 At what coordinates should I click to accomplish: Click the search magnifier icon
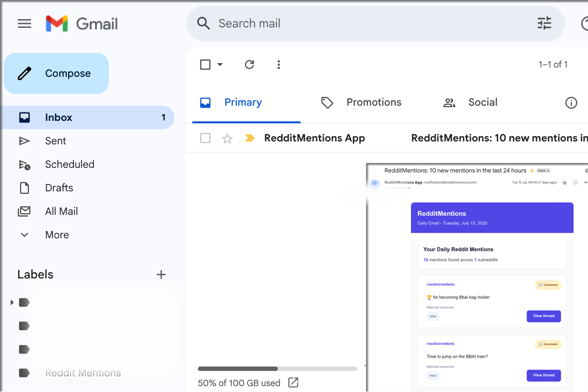(x=203, y=23)
